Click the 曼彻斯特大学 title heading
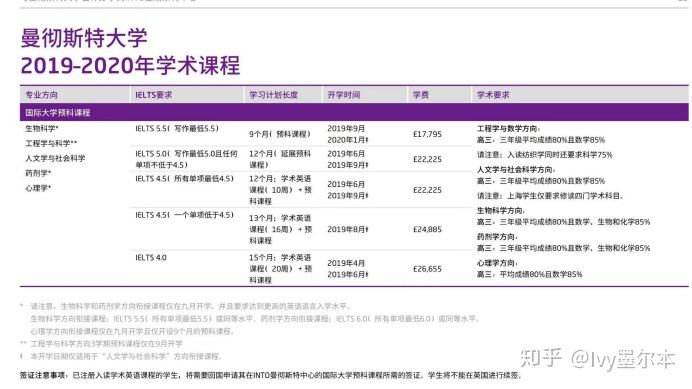692x389 pixels. (x=84, y=38)
